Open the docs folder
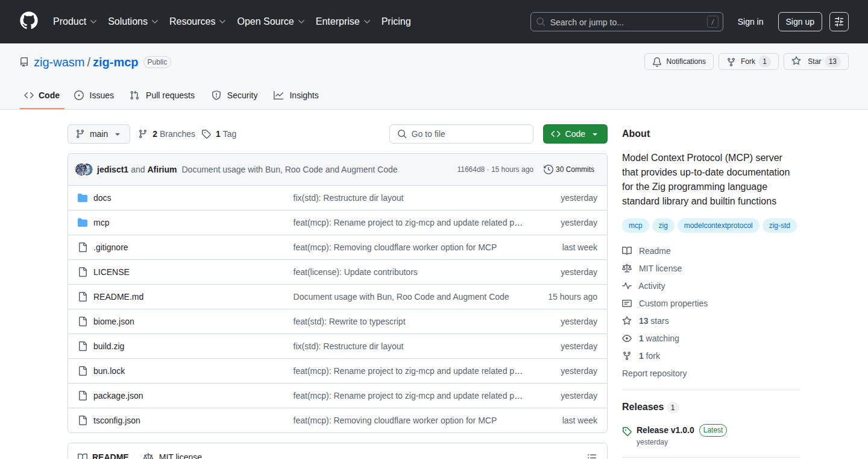This screenshot has width=868, height=459. [x=102, y=198]
